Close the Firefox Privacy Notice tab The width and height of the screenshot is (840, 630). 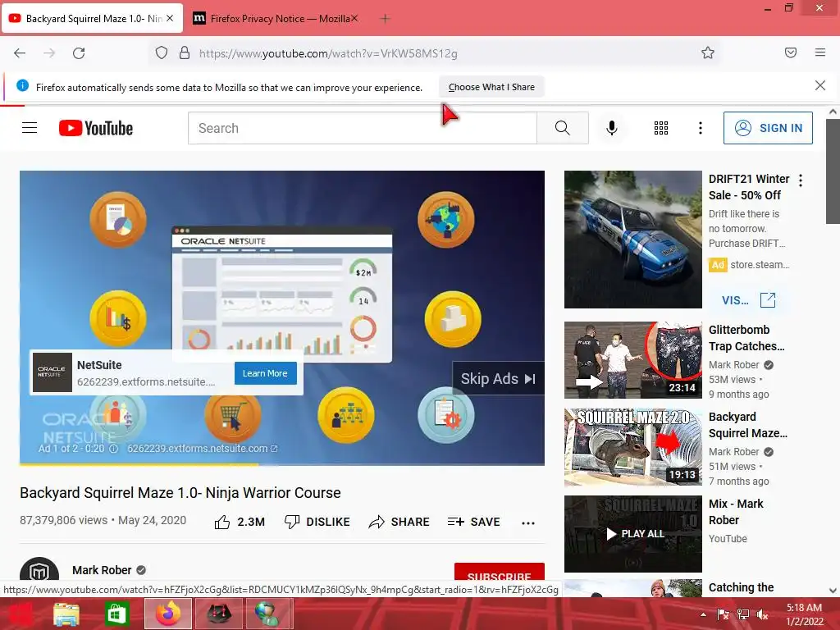pos(354,18)
